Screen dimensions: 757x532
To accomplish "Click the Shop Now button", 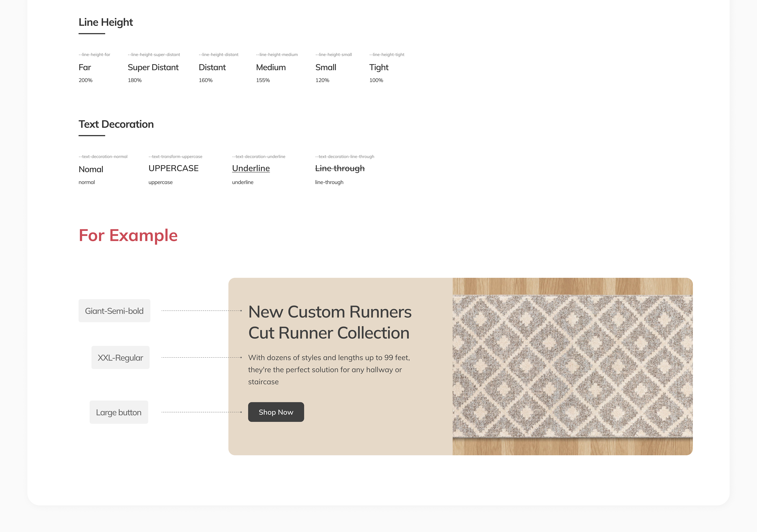I will [276, 412].
